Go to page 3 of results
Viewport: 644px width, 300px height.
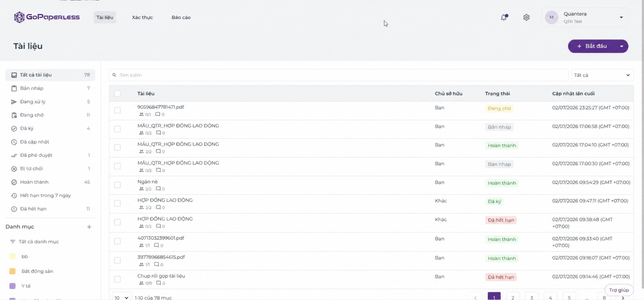531,297
